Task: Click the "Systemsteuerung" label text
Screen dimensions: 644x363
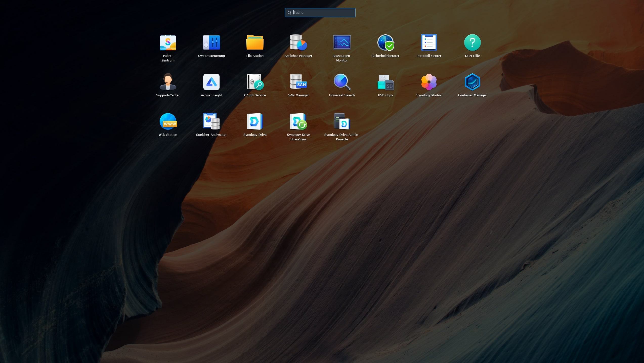Action: [x=211, y=56]
